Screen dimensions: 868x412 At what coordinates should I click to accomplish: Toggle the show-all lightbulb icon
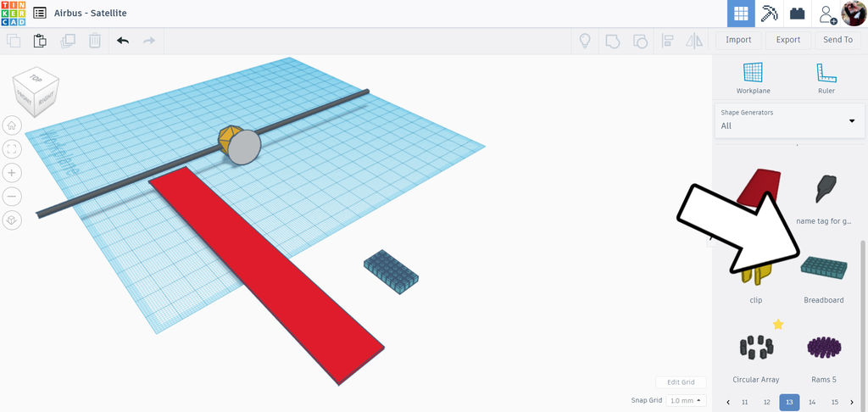coord(585,41)
